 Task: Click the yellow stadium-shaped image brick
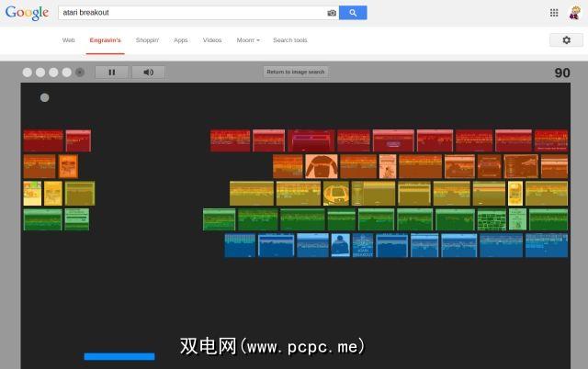coord(336,194)
